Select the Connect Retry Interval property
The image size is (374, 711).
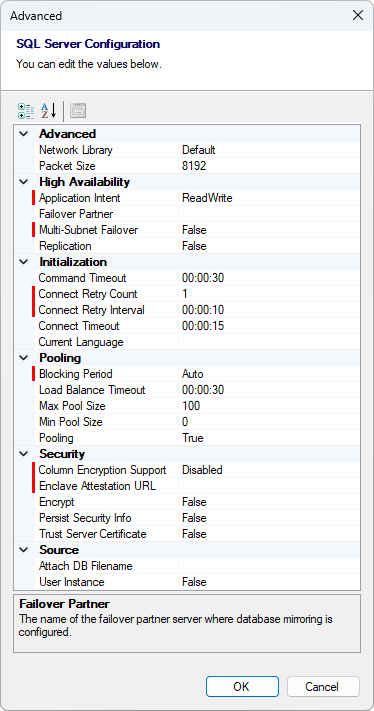tap(92, 310)
